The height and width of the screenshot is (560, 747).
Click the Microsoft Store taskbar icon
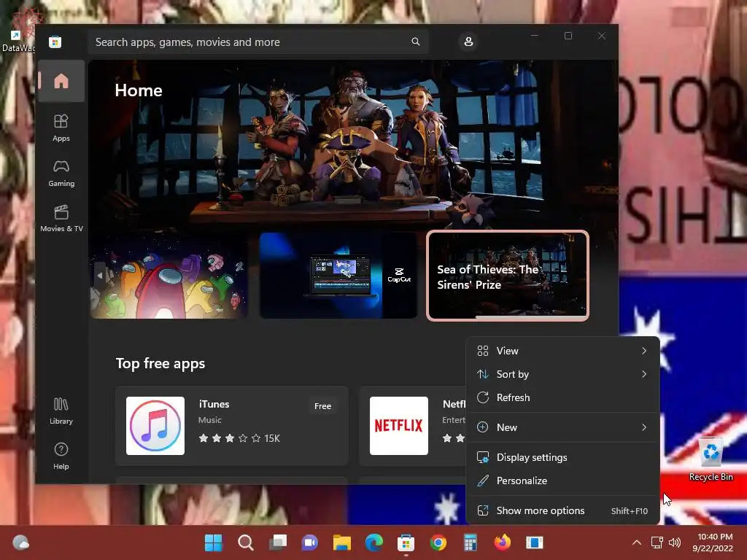(406, 542)
